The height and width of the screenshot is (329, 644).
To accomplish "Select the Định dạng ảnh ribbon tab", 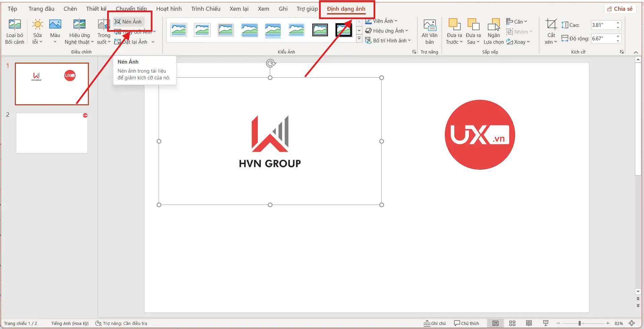I will tap(347, 9).
